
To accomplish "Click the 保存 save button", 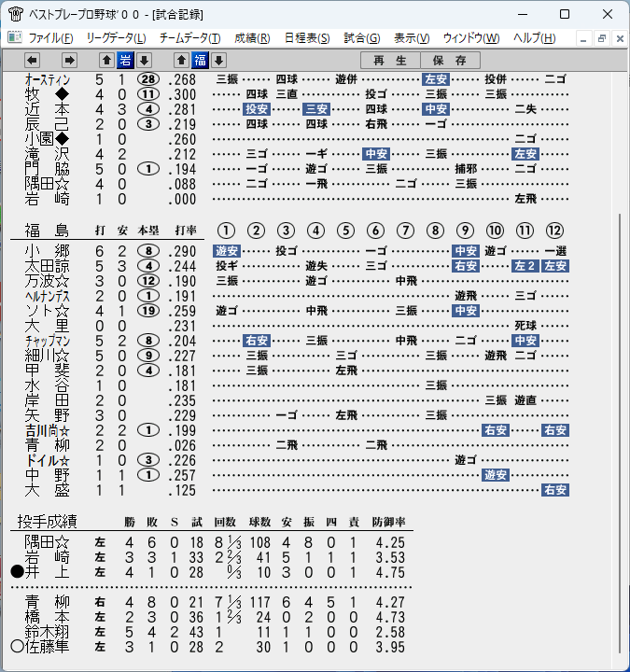I will pyautogui.click(x=450, y=61).
